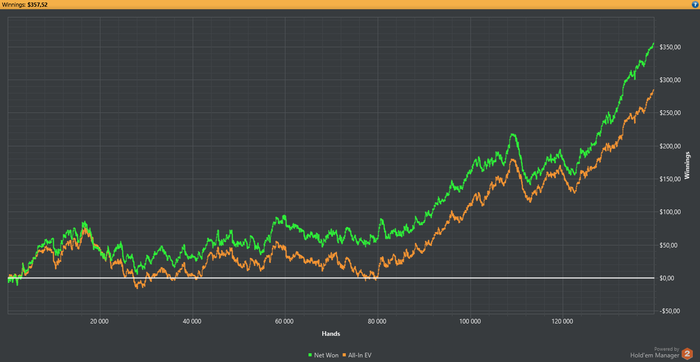The width and height of the screenshot is (700, 362).
Task: Select the $150,00 y-axis label
Action: [x=669, y=179]
